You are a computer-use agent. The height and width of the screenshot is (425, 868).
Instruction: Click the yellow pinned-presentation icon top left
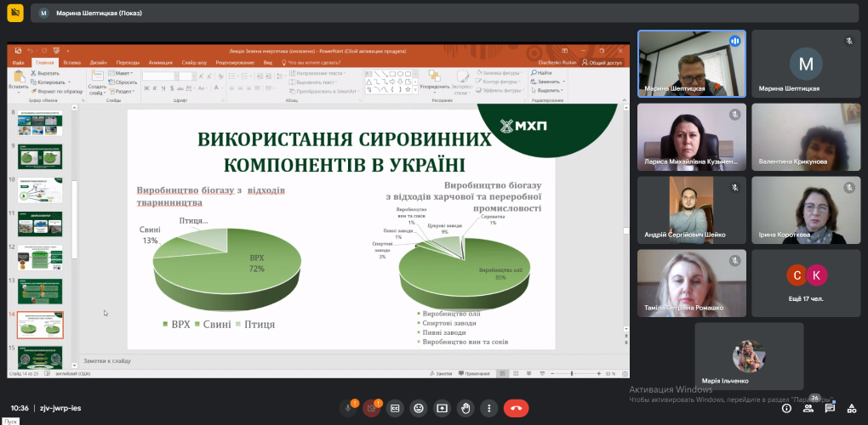[15, 13]
